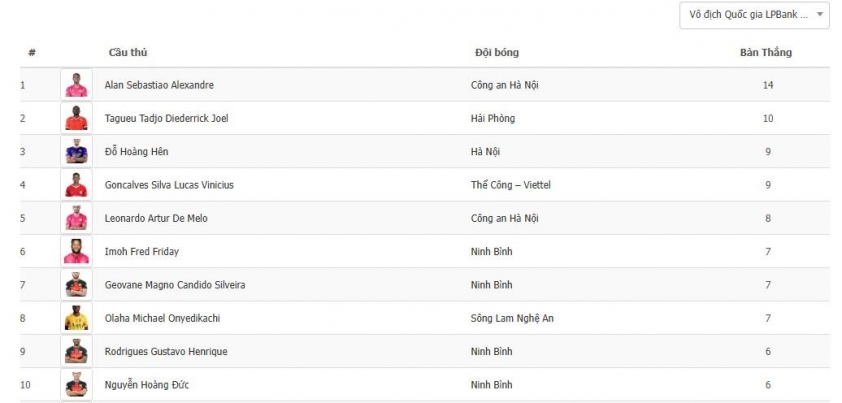
Task: Click Imoh Fred Friday's player avatar
Action: click(x=76, y=251)
